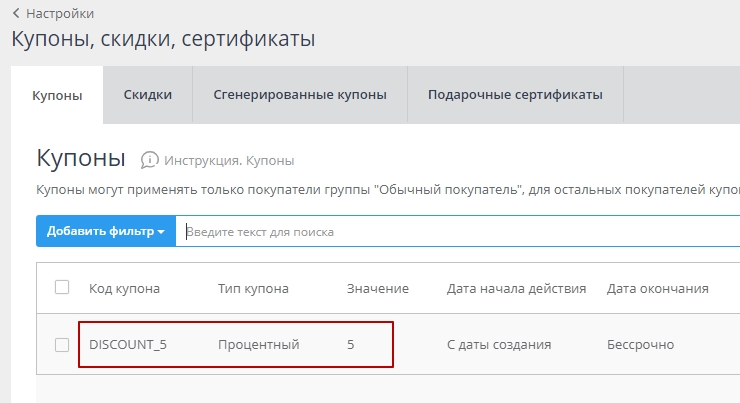Image resolution: width=740 pixels, height=403 pixels.
Task: Click the Настройки back link
Action: click(x=59, y=14)
